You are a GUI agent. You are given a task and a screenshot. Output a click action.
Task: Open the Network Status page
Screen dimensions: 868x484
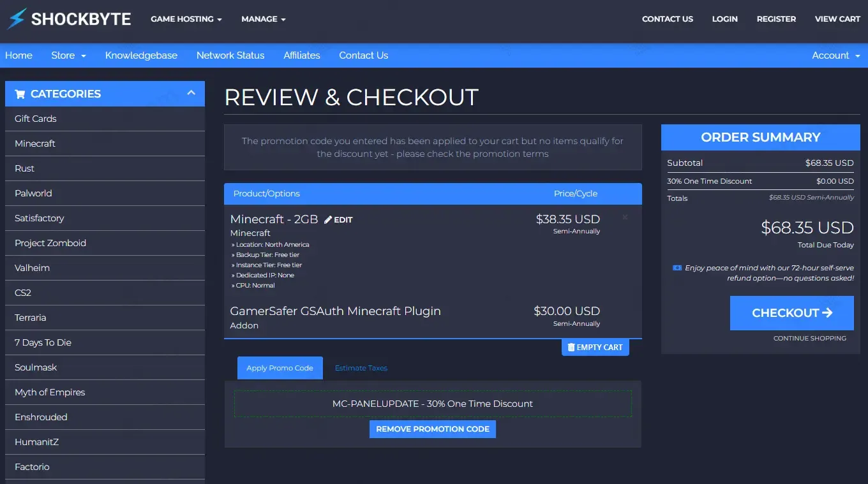(230, 55)
